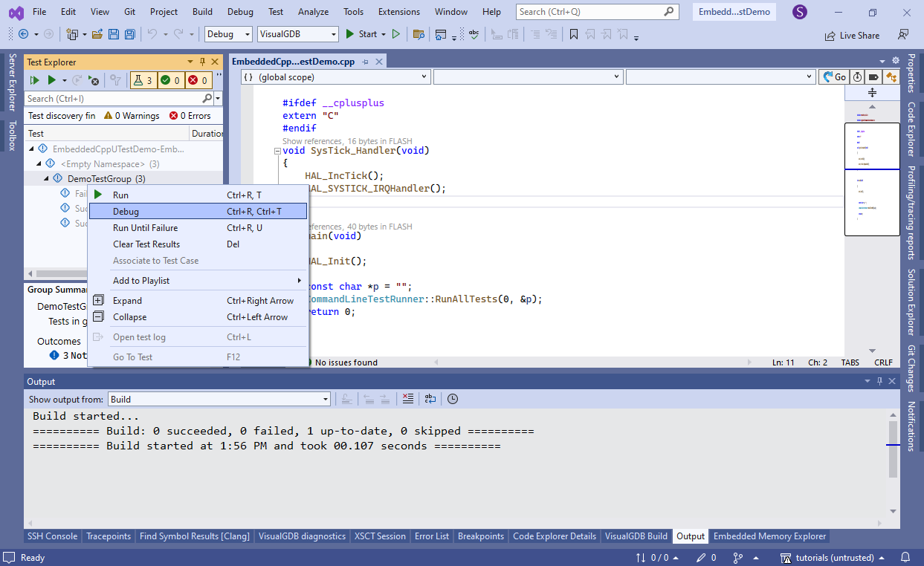Open Test Explorer search options dropdown
Image resolution: width=924 pixels, height=566 pixels.
pyautogui.click(x=217, y=98)
